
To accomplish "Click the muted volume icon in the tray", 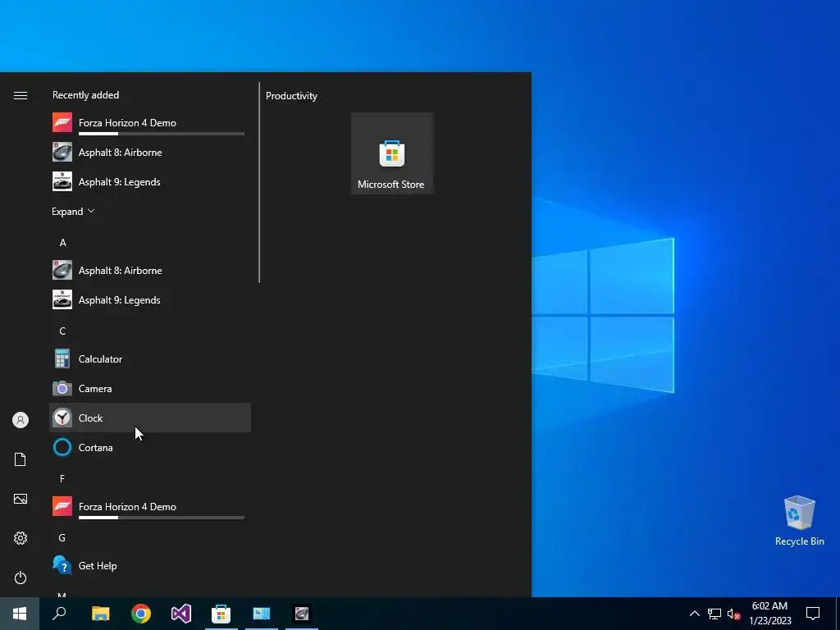I will [x=733, y=614].
